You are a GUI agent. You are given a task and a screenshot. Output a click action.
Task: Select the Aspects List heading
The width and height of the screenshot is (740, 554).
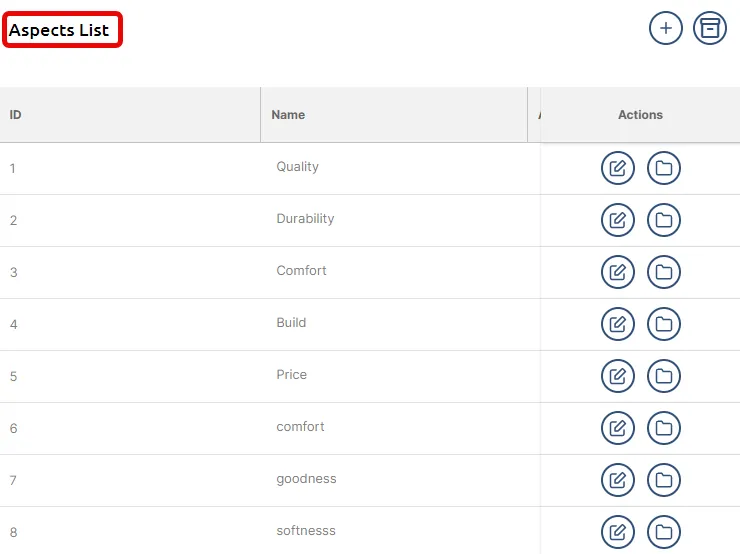(59, 30)
